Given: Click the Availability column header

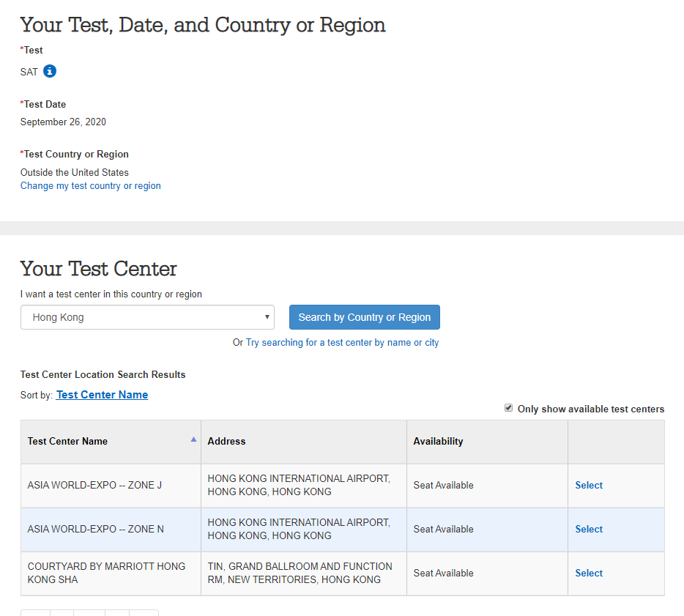Looking at the screenshot, I should pyautogui.click(x=438, y=442).
